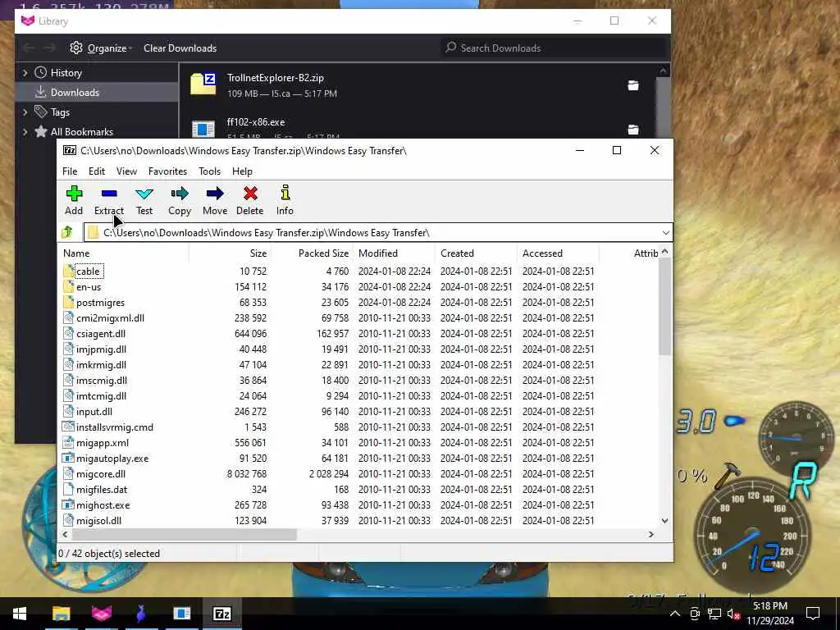The width and height of the screenshot is (840, 630).
Task: Open folder for TrollnetExplorer-B2.zip download
Action: point(633,85)
